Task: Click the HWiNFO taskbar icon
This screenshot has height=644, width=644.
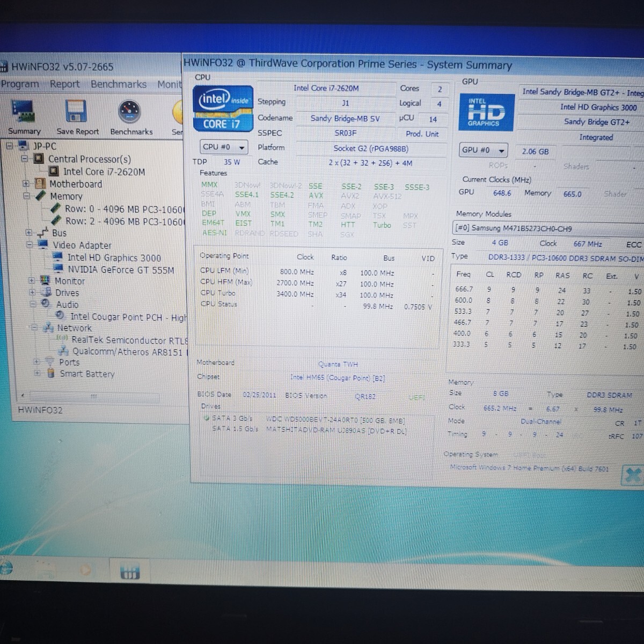Action: point(129,571)
